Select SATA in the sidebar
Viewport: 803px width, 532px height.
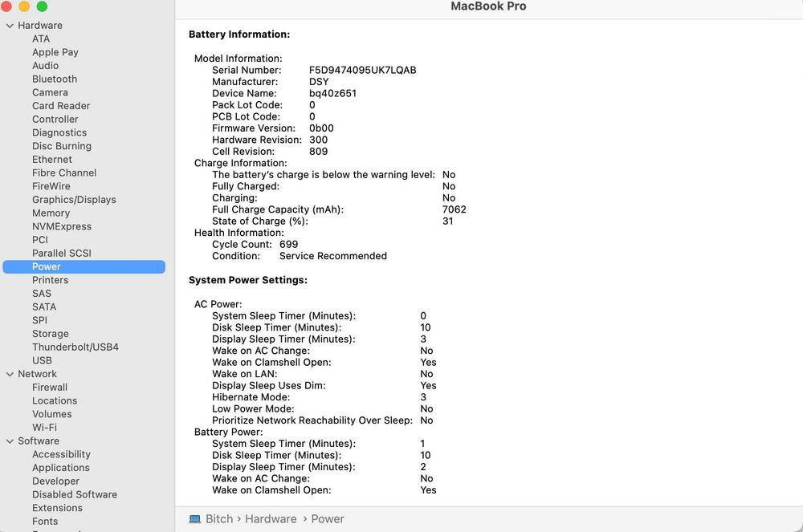point(44,307)
